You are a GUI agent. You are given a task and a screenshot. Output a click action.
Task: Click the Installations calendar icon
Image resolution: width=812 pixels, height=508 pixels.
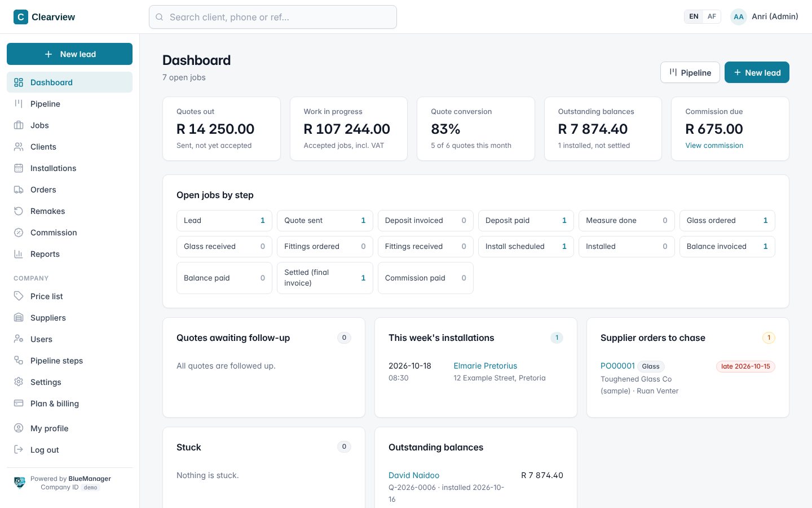click(19, 168)
